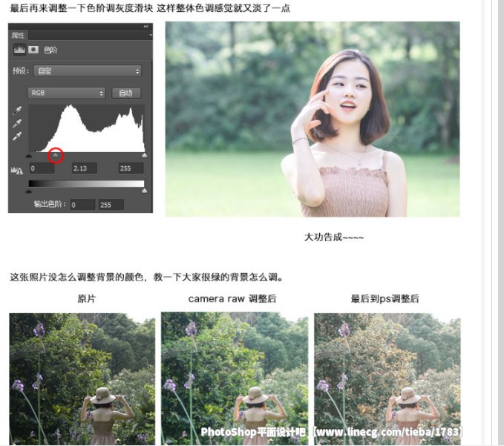Open the Properties panel flyout menu
Image resolution: width=504 pixels, height=446 pixels.
pos(151,35)
